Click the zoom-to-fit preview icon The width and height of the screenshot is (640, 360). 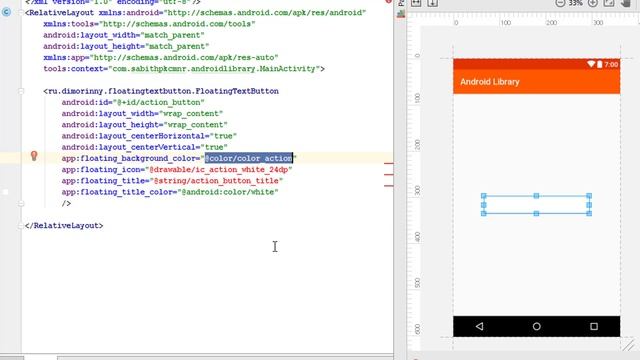(x=609, y=3)
